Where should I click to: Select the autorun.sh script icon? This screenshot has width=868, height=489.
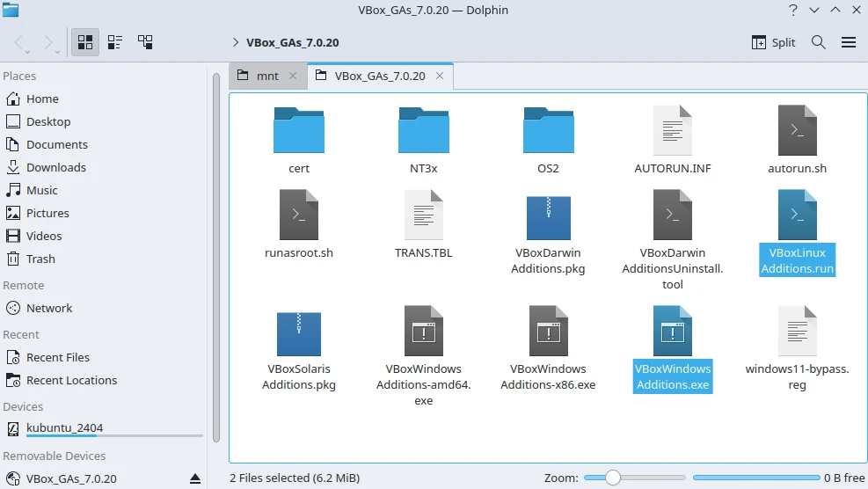coord(797,131)
